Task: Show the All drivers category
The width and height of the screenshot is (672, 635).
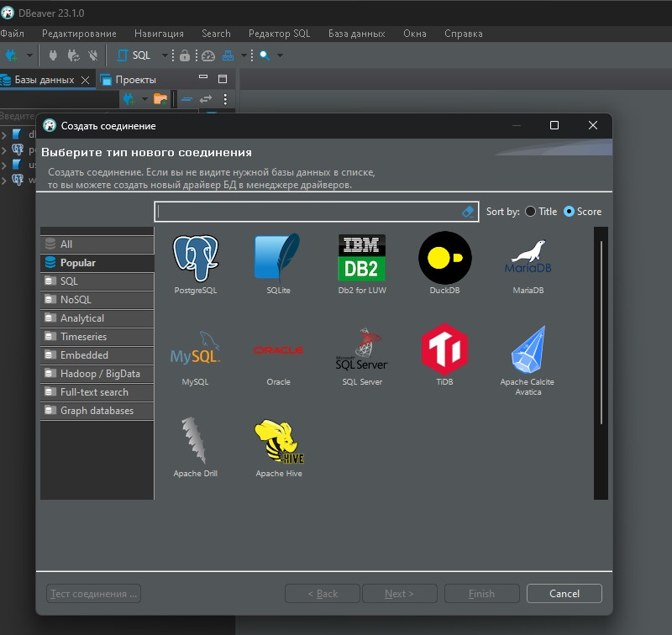Action: coord(97,244)
